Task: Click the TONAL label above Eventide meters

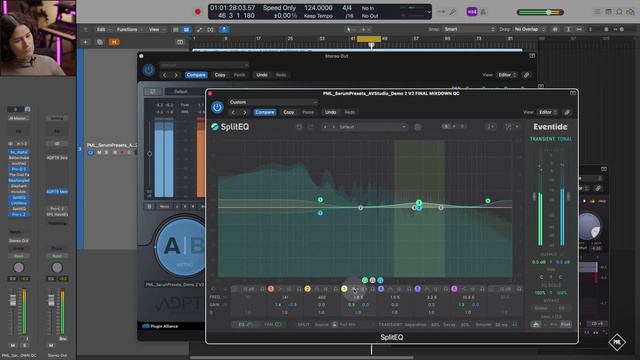Action: coord(564,139)
